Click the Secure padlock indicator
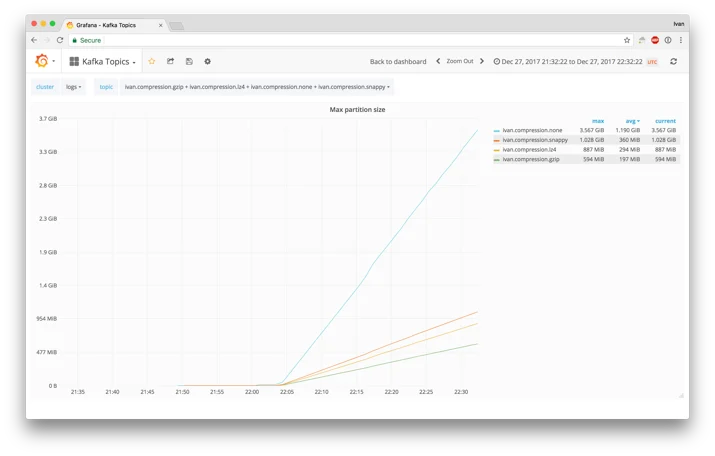Viewport: 715px width, 456px height. 87,40
